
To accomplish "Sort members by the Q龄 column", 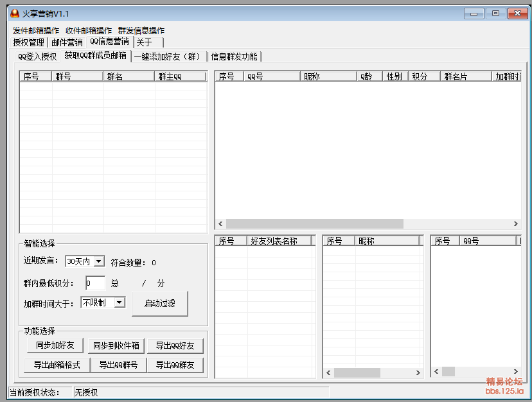I will tap(370, 76).
